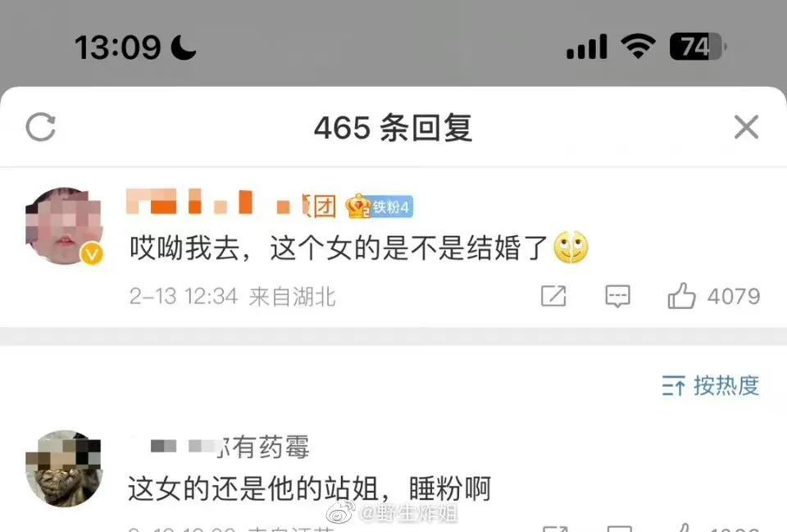The width and height of the screenshot is (787, 532).
Task: Tap the timestamp 2-13 12:34 来自湖北
Action: tap(232, 296)
